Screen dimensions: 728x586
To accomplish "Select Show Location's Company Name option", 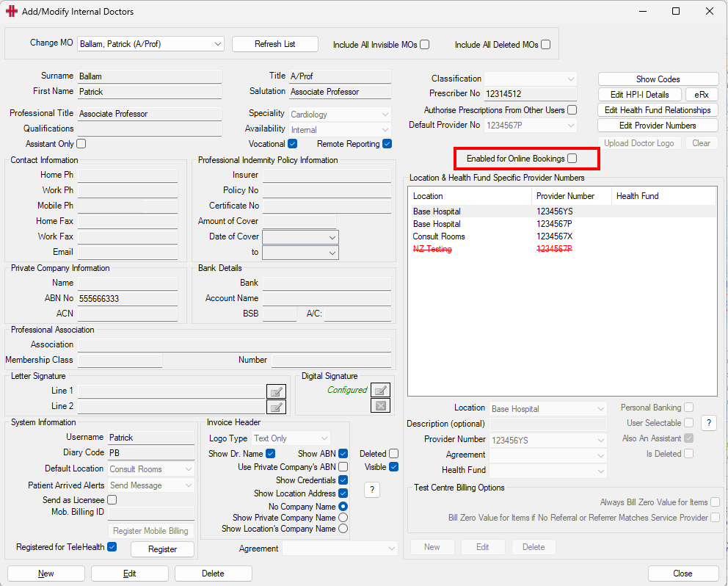I will (343, 529).
